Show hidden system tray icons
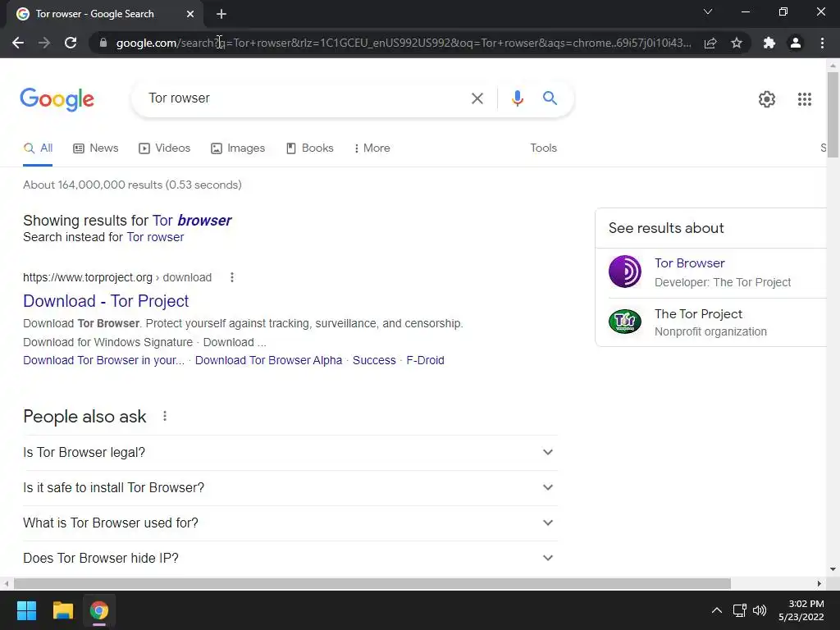Image resolution: width=840 pixels, height=630 pixels. coord(716,610)
